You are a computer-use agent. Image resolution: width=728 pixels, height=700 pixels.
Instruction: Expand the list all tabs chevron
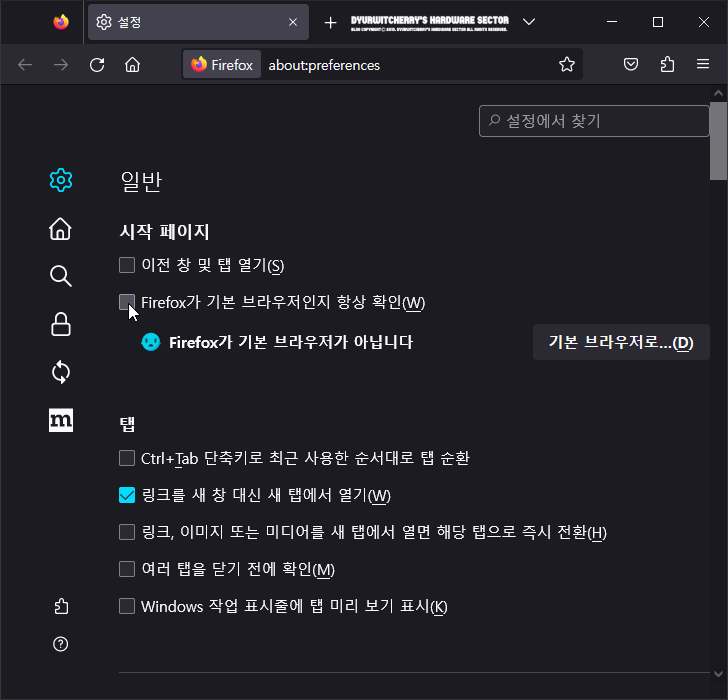[529, 22]
